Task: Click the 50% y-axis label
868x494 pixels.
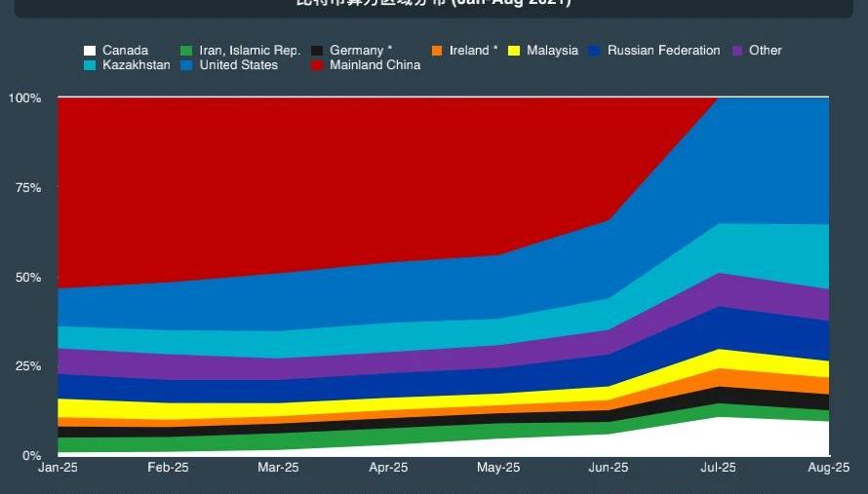Action: (x=26, y=278)
